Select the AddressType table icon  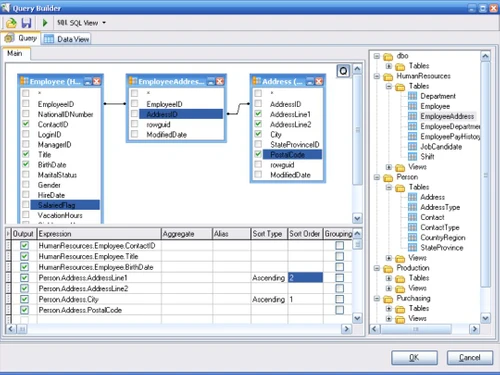tap(412, 207)
